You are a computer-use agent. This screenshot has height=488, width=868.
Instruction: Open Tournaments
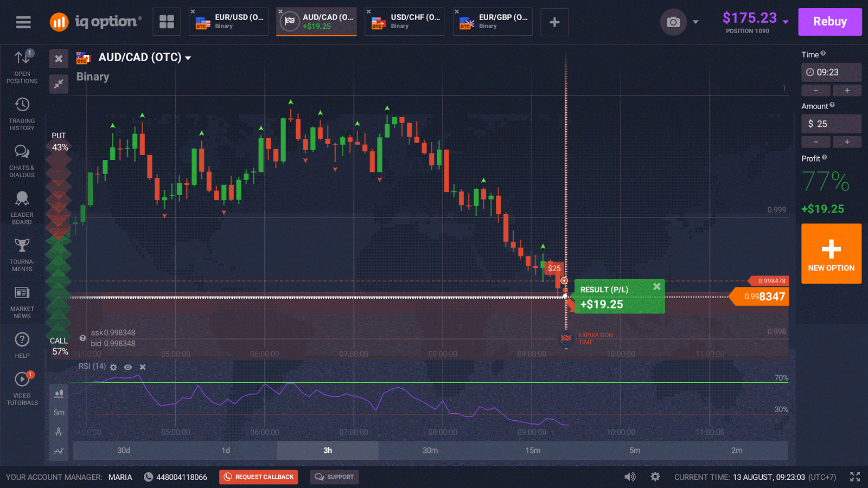point(22,255)
